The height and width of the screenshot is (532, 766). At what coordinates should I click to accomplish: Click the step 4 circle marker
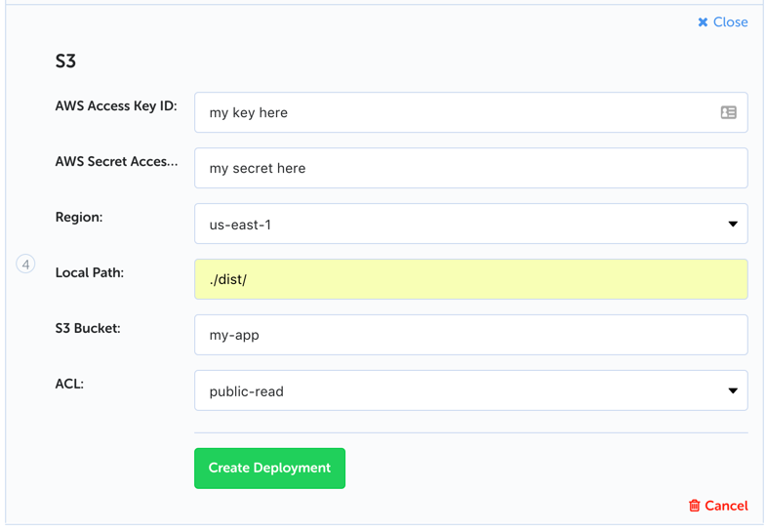[x=26, y=264]
